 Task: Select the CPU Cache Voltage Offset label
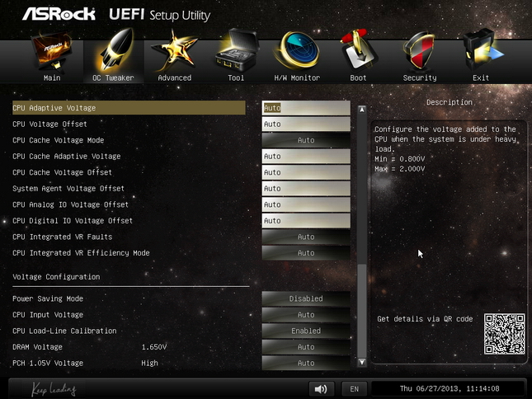62,172
